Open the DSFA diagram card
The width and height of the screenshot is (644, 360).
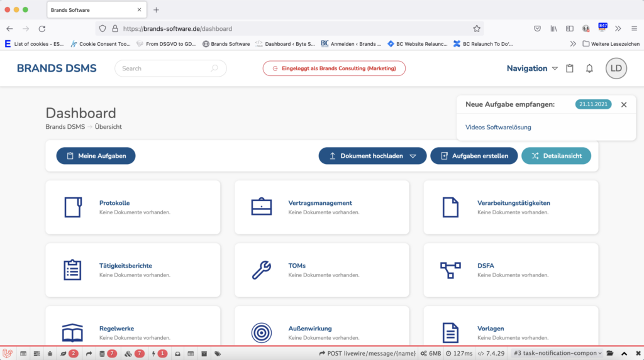point(510,270)
